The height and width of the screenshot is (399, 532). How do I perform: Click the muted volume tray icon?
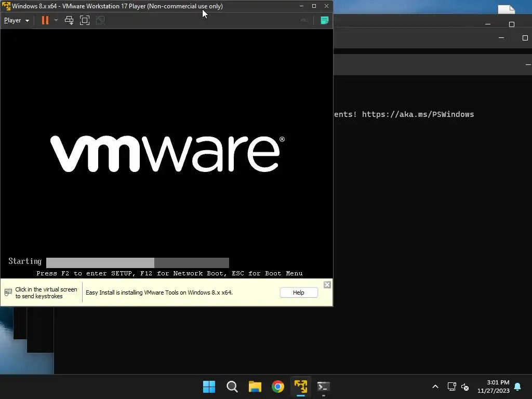(465, 387)
